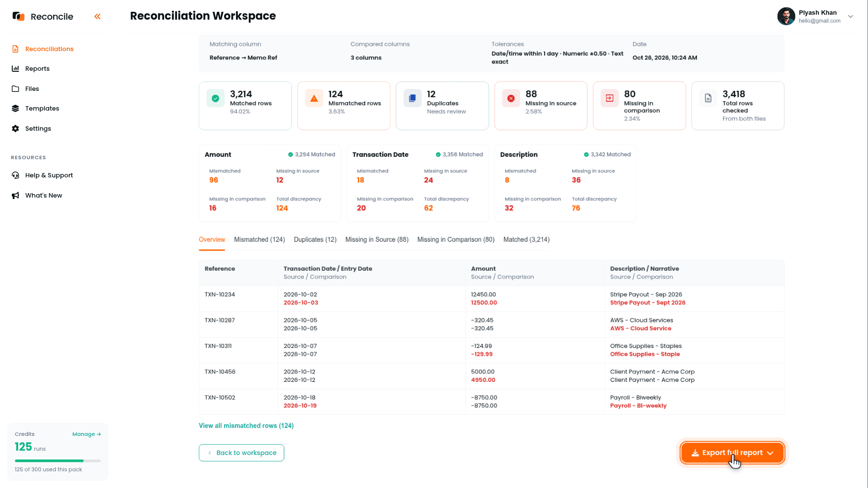The height and width of the screenshot is (488, 868).
Task: Open the Export full report dropdown arrow
Action: click(x=770, y=453)
